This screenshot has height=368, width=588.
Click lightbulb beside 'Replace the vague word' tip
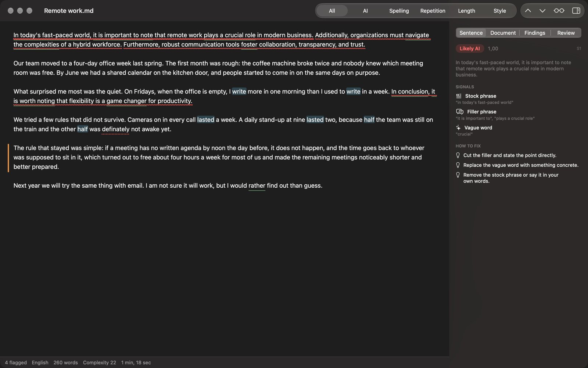point(458,165)
